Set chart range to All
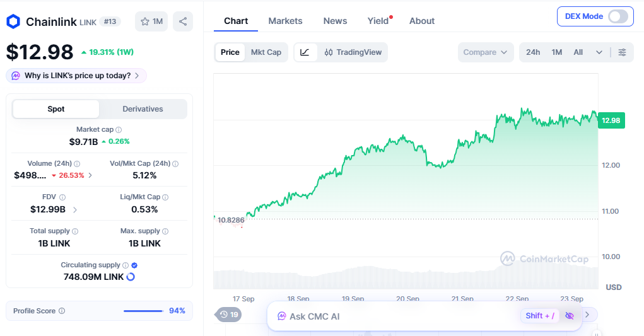The height and width of the screenshot is (336, 644). [578, 52]
